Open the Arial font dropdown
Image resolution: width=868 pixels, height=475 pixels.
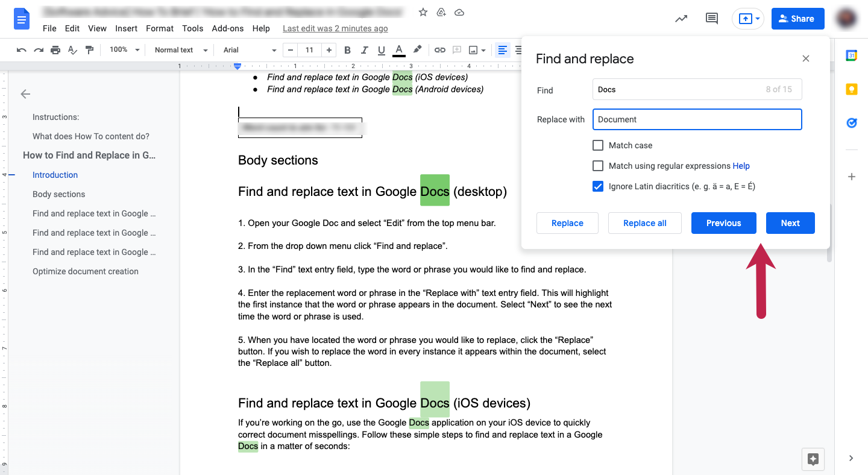(250, 50)
